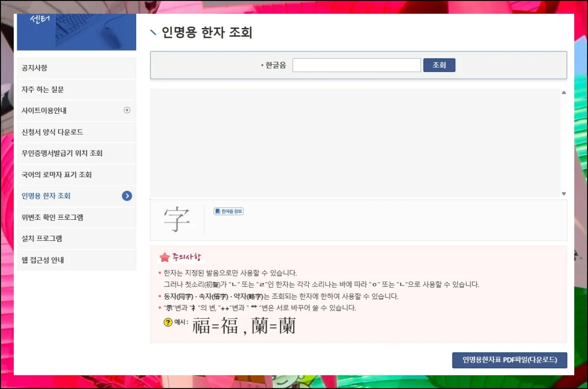The image size is (588, 389).
Task: Click the 한글음 text input field
Action: tap(356, 65)
